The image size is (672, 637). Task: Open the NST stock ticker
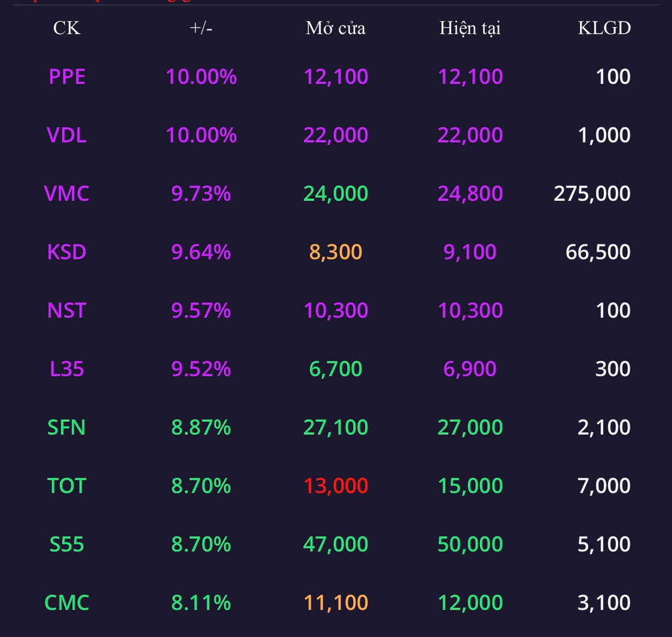(x=66, y=311)
